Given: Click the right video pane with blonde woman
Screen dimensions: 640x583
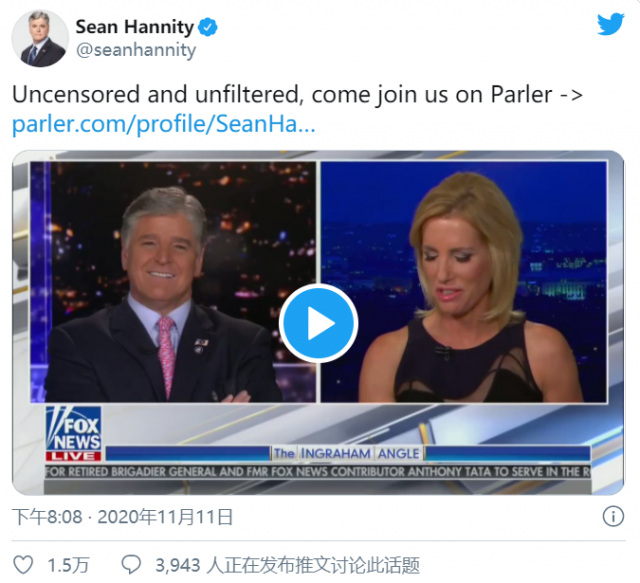Looking at the screenshot, I should click(x=464, y=282).
